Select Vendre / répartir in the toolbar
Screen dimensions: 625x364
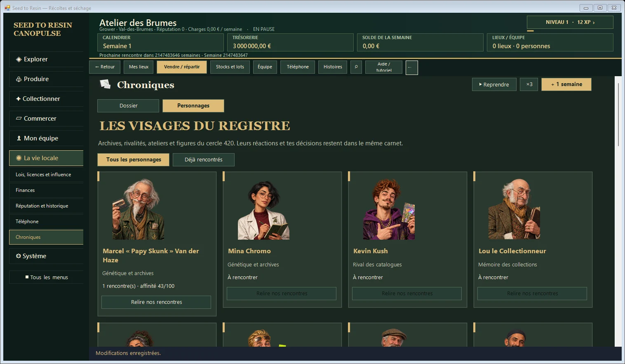pyautogui.click(x=182, y=67)
